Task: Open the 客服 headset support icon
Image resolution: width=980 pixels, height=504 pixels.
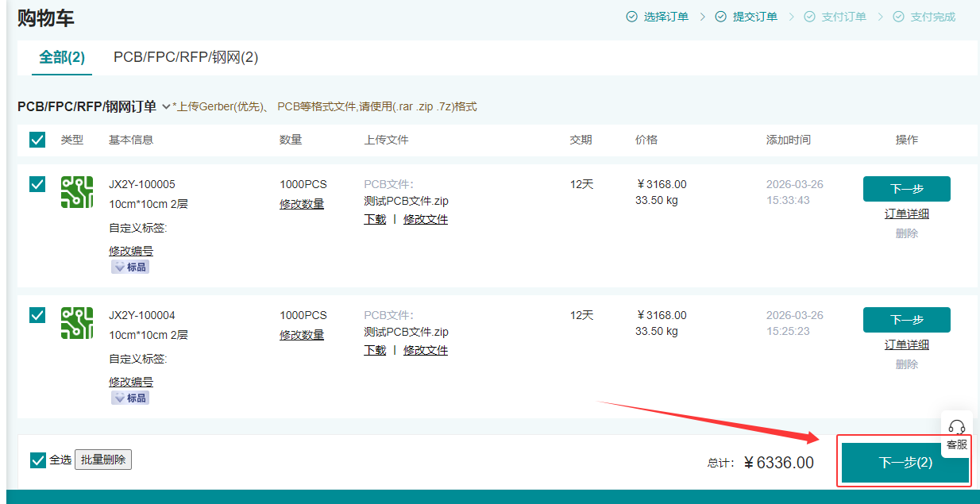Action: (957, 427)
